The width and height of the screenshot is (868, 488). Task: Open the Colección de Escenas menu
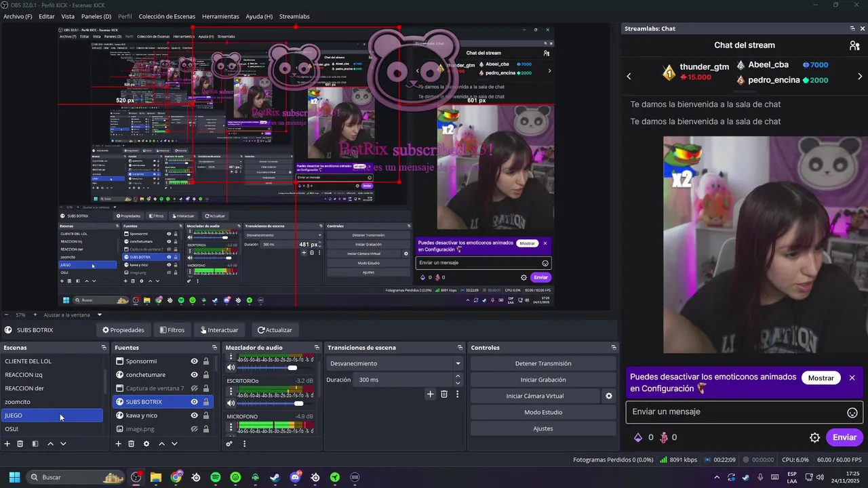point(167,16)
